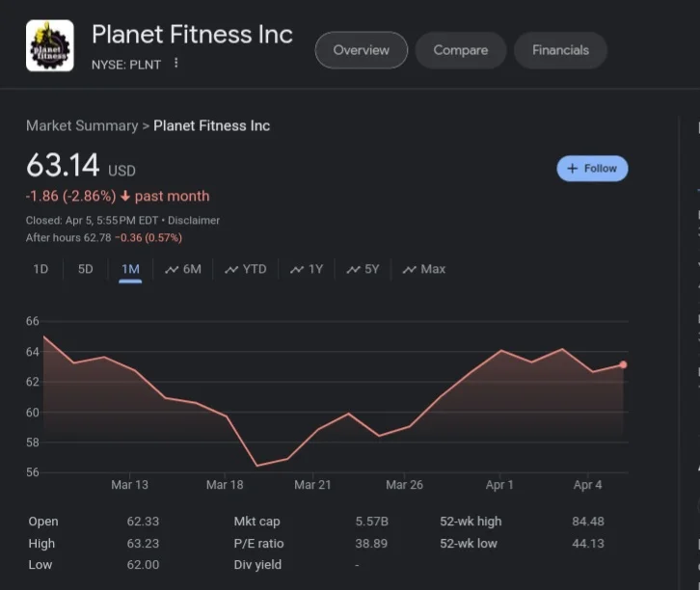Switch chart to YTD range

point(246,269)
